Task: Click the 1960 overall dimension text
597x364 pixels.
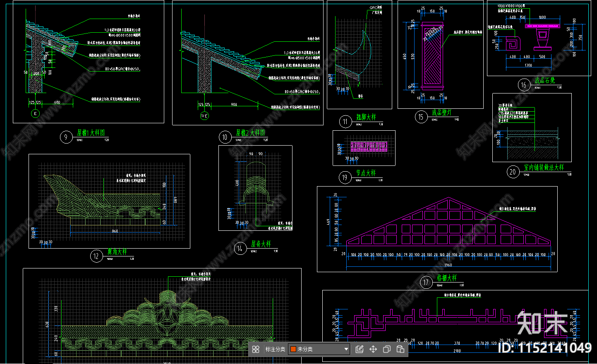Action: [x=448, y=265]
